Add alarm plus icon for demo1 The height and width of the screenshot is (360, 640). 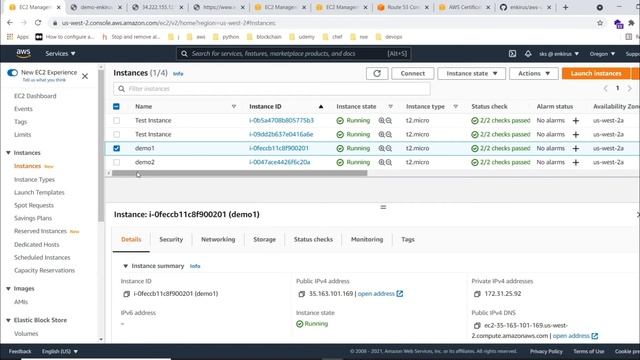point(576,148)
